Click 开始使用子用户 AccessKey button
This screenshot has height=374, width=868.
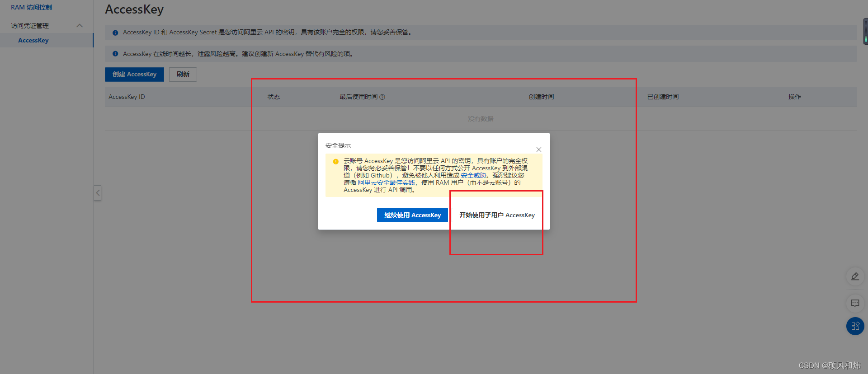(x=497, y=215)
